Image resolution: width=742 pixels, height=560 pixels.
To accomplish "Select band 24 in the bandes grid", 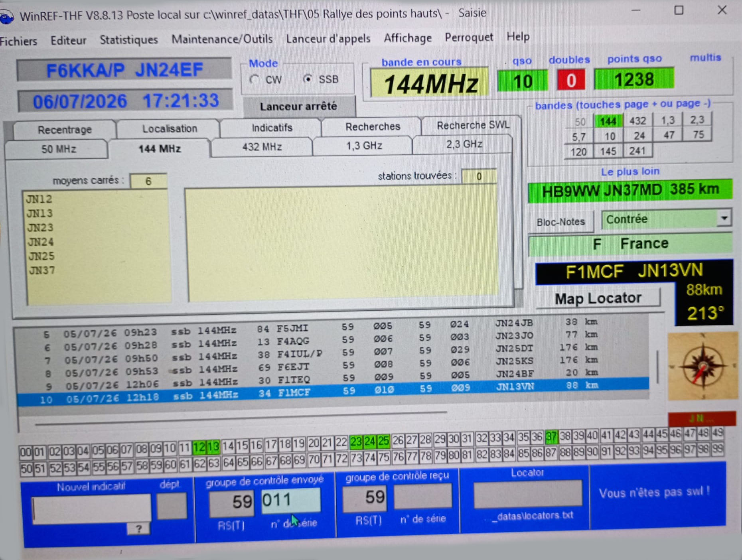I will pos(639,136).
